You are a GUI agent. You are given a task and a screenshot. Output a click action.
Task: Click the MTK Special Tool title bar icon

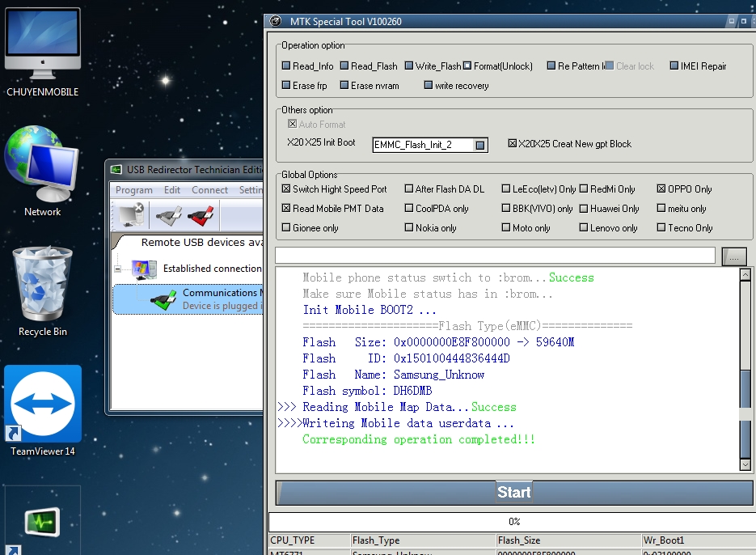click(275, 21)
